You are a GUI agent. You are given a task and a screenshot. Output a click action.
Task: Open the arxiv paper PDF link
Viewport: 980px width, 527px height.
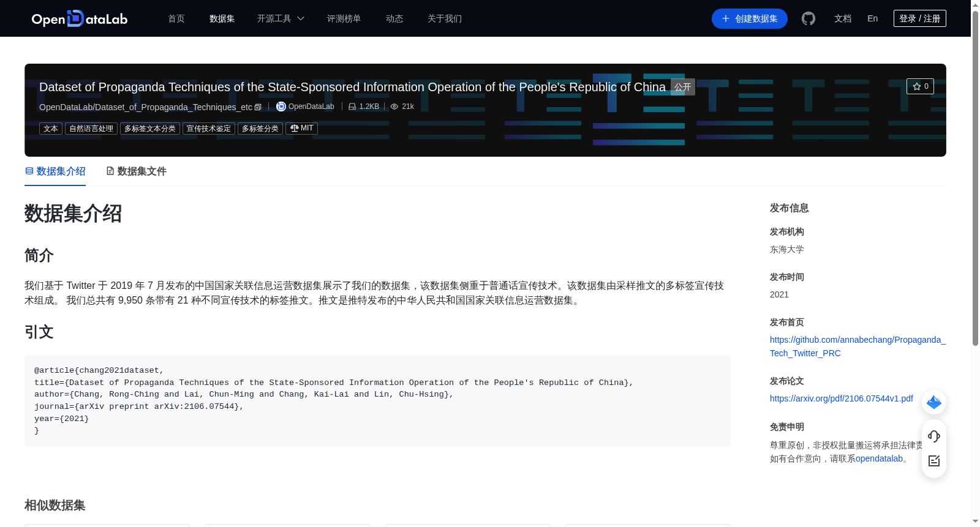click(x=842, y=398)
